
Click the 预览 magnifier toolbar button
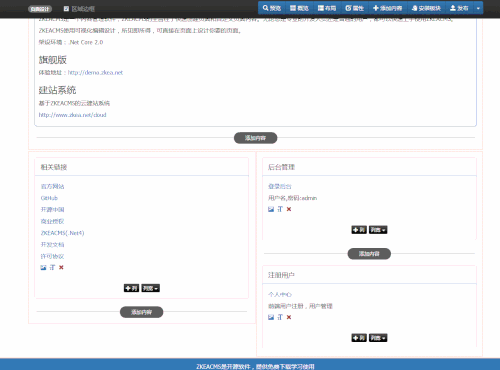click(x=272, y=8)
